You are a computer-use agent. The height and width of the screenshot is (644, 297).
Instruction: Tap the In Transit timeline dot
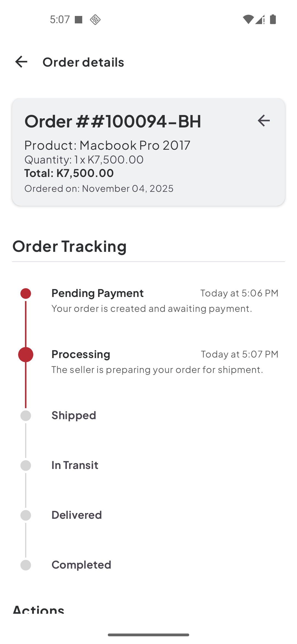(x=26, y=465)
